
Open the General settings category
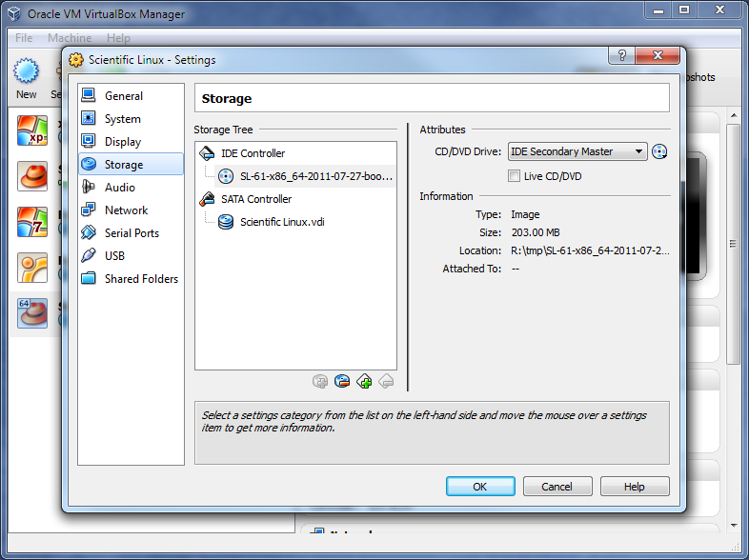tap(131, 95)
